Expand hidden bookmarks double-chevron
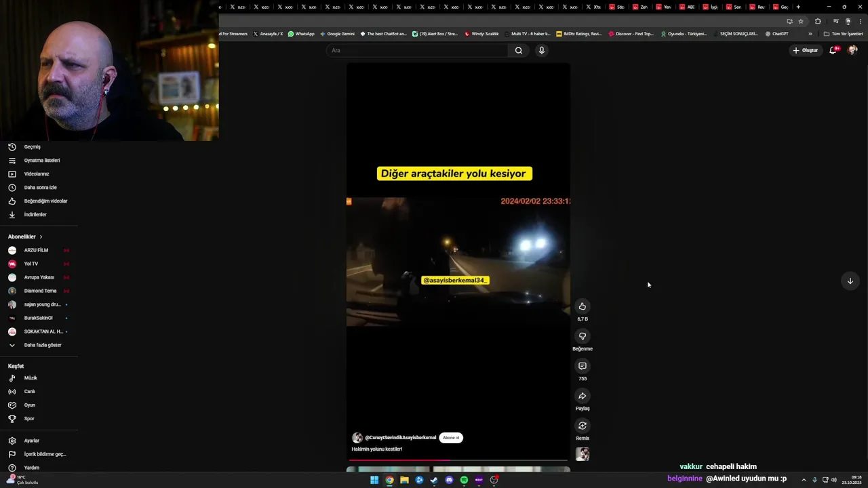Screen dimensions: 868x488 pos(810,34)
